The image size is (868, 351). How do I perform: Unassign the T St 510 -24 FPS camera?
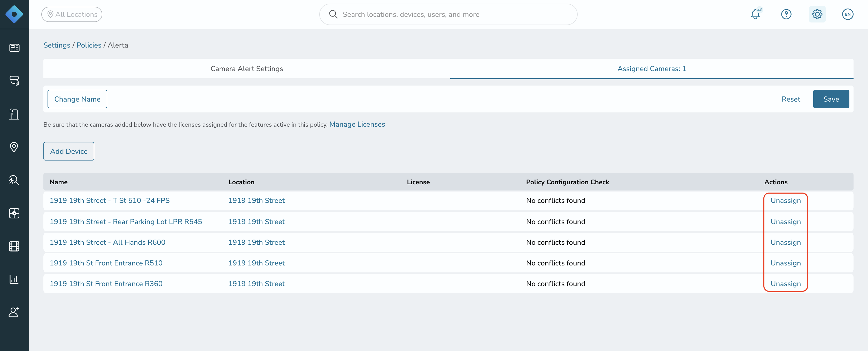(x=785, y=201)
